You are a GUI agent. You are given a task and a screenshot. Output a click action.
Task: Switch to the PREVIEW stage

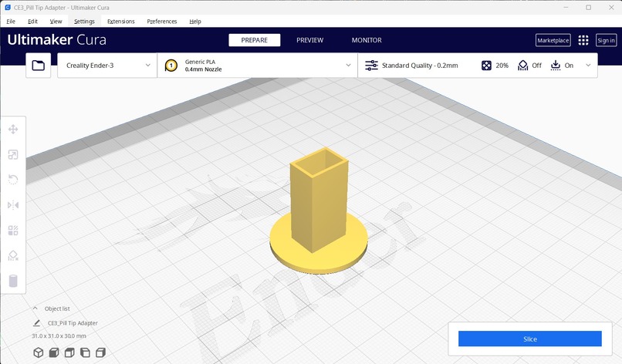309,40
